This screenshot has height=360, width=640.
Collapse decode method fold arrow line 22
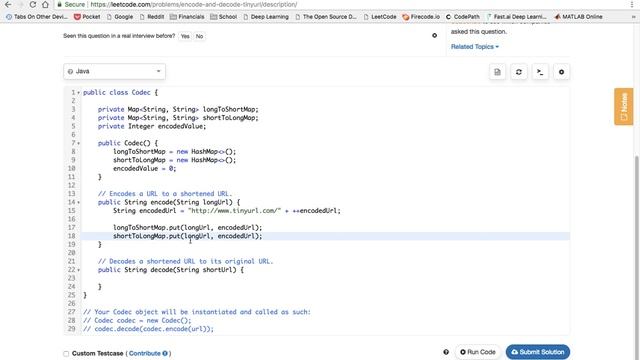tap(78, 270)
